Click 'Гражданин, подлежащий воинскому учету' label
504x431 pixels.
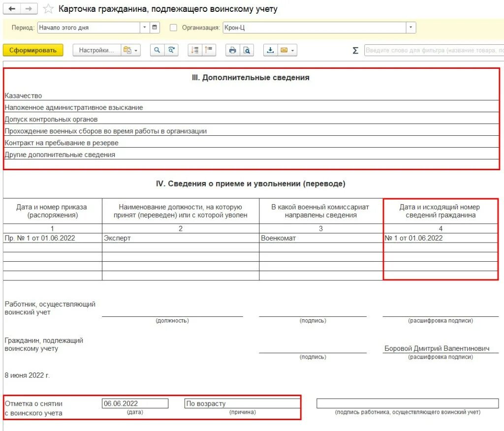(x=44, y=344)
